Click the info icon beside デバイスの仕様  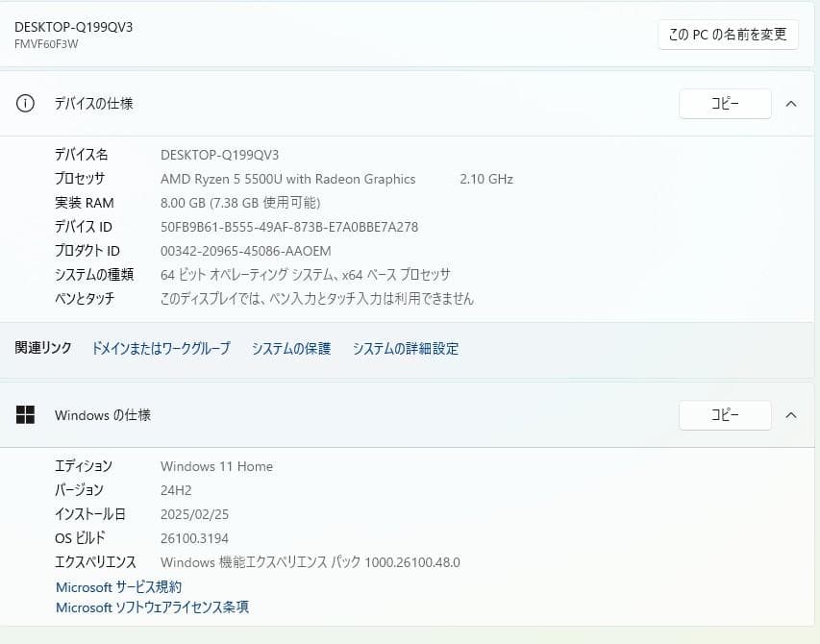[25, 104]
